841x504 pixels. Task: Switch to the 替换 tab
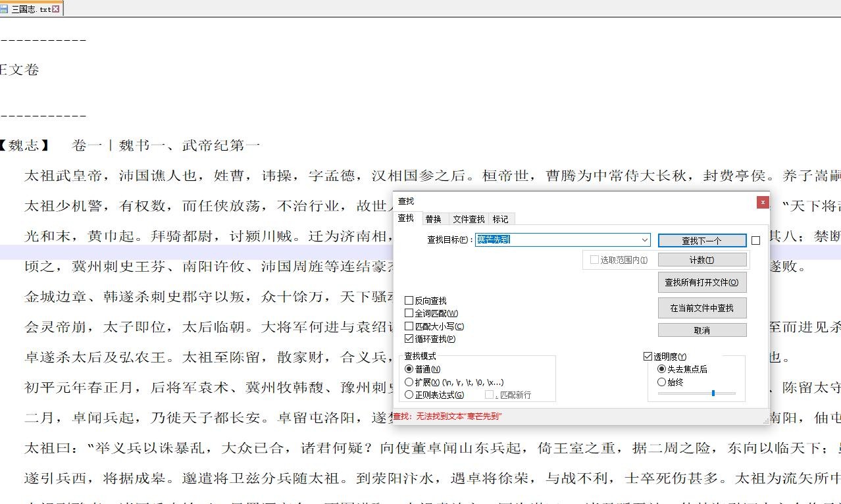[x=433, y=219]
